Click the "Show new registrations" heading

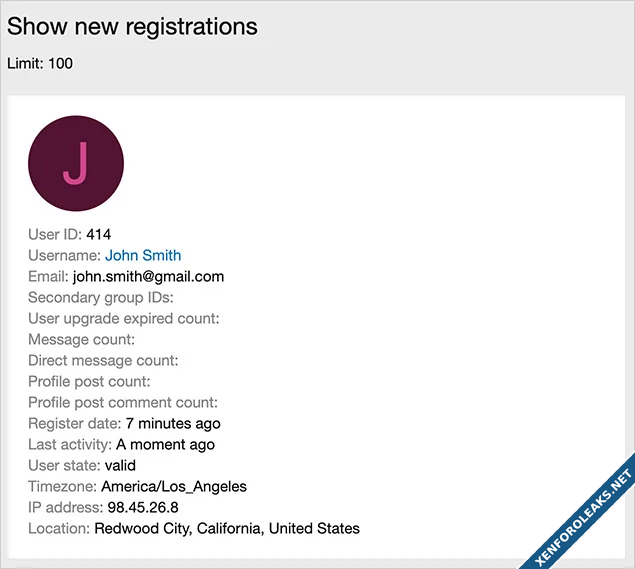tap(132, 27)
